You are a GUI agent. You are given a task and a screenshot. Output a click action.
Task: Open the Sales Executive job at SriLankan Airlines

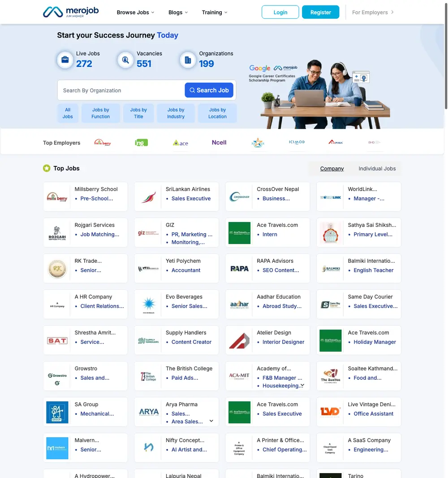pyautogui.click(x=191, y=199)
